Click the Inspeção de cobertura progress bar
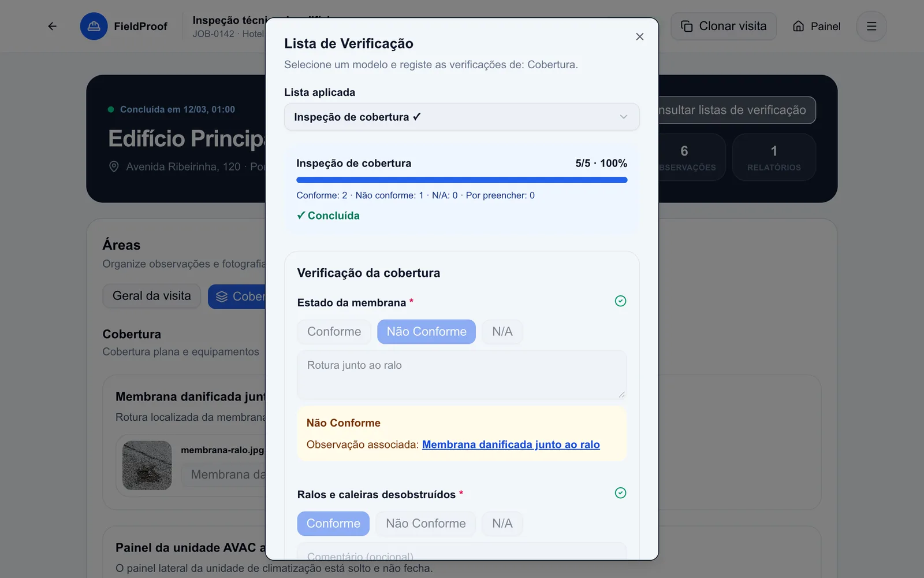Image resolution: width=924 pixels, height=578 pixels. [461, 180]
